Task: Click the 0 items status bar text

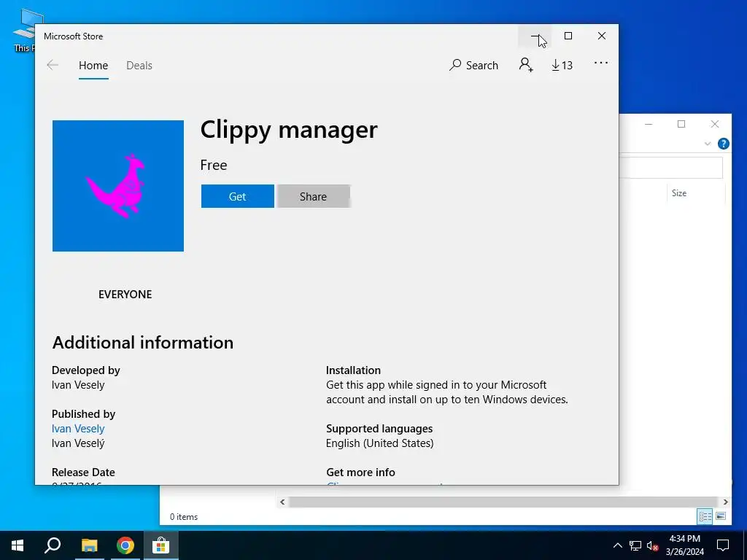Action: [184, 517]
